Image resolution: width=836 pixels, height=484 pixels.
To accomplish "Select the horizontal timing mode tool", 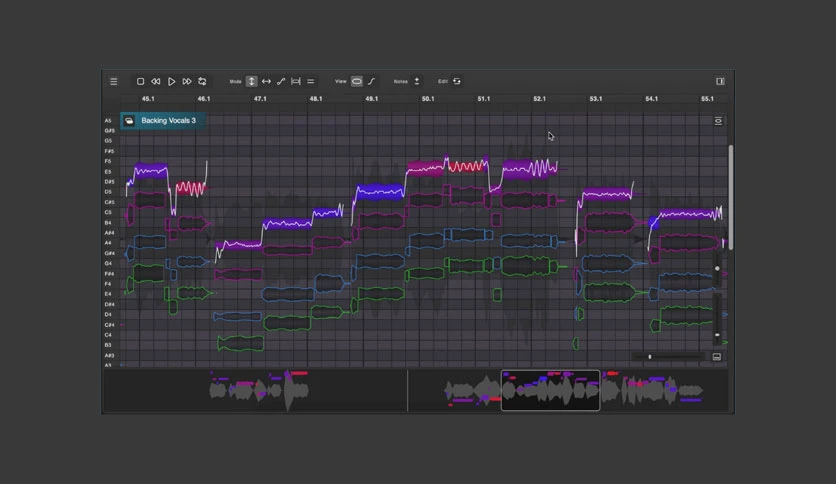I will (x=266, y=82).
